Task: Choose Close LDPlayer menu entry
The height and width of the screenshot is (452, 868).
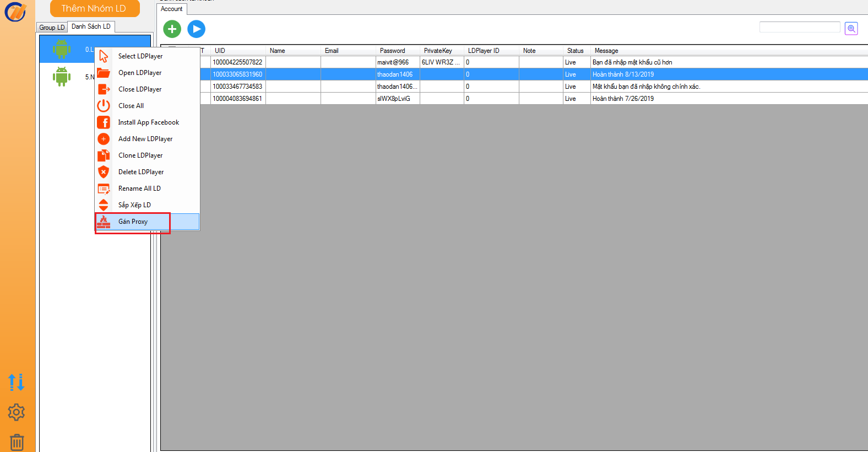Action: [x=148, y=89]
